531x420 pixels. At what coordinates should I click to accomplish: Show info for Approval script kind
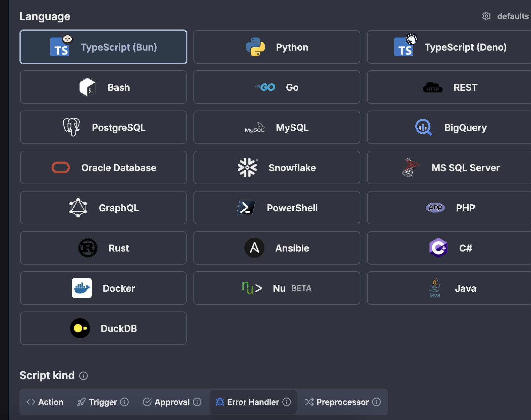point(197,402)
